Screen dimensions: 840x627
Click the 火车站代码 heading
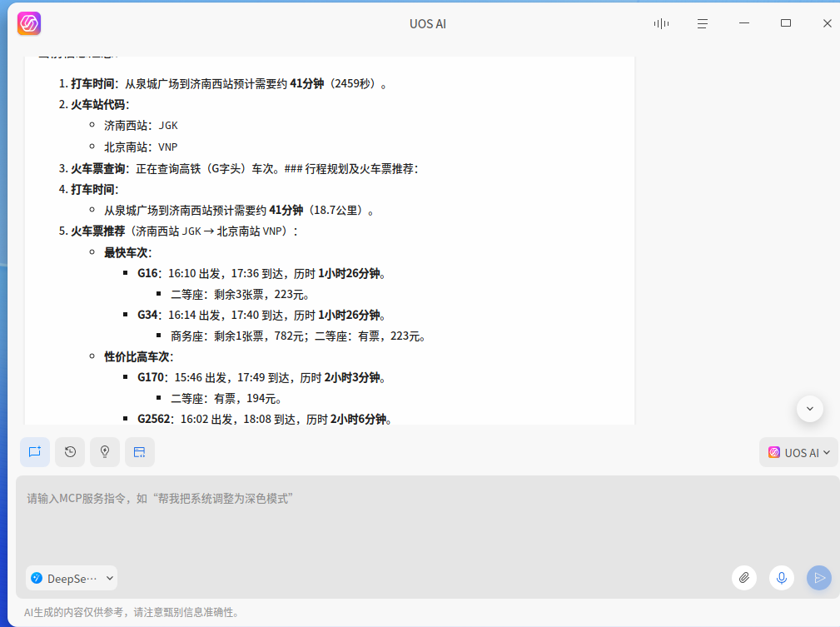point(100,105)
